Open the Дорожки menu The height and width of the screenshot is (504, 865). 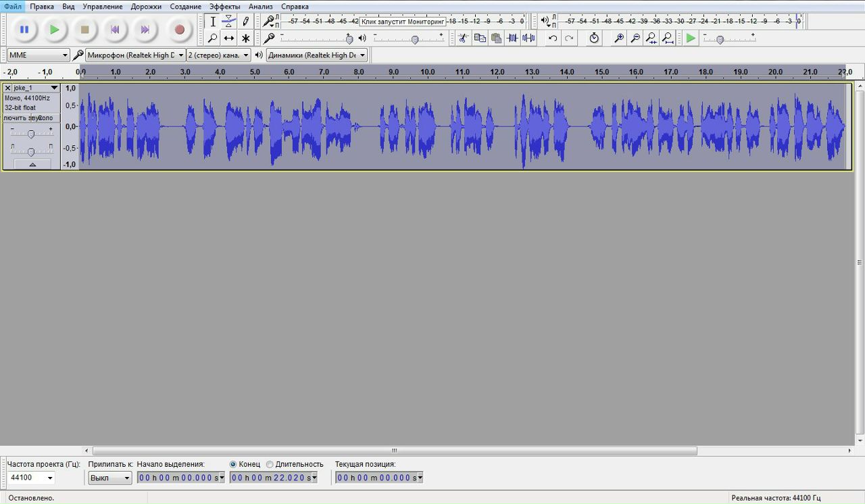coord(146,6)
